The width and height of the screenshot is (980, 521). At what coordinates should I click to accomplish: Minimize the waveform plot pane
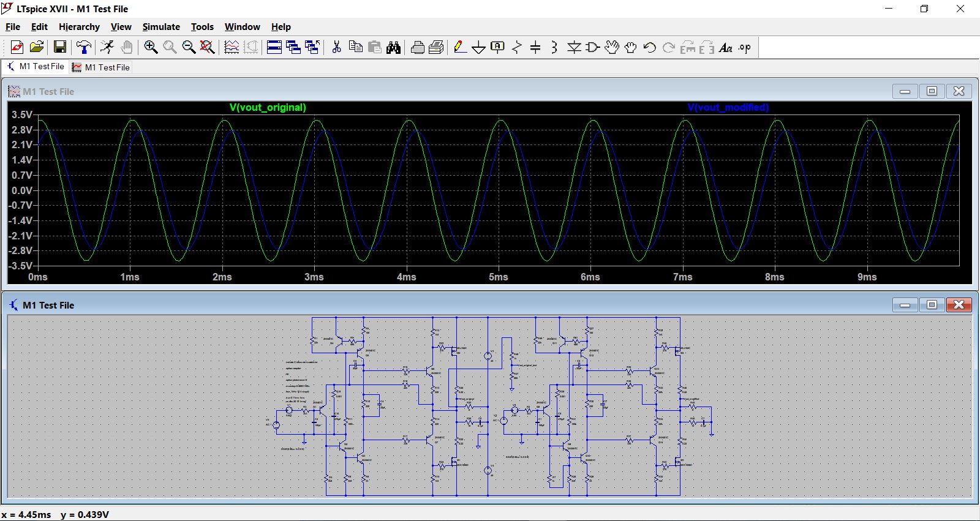point(905,91)
